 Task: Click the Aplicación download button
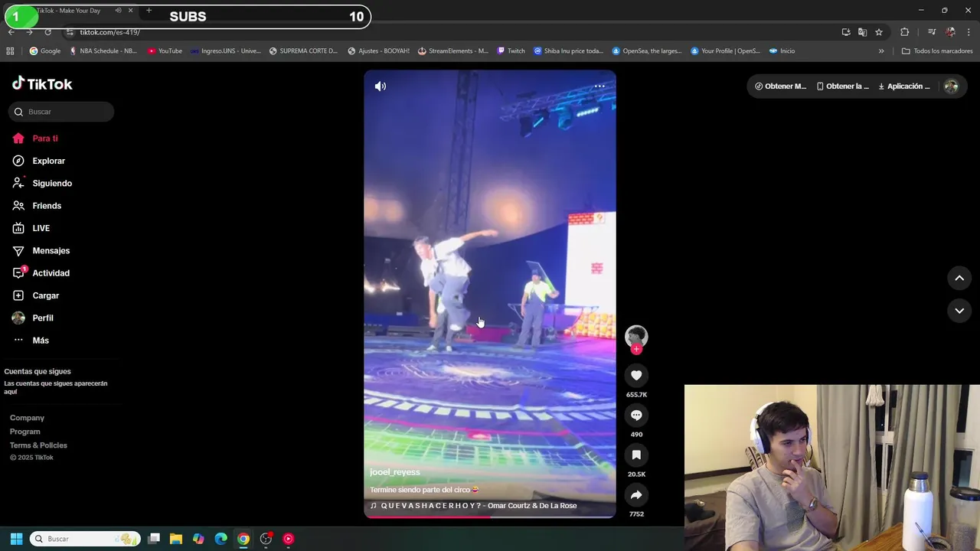tap(904, 86)
